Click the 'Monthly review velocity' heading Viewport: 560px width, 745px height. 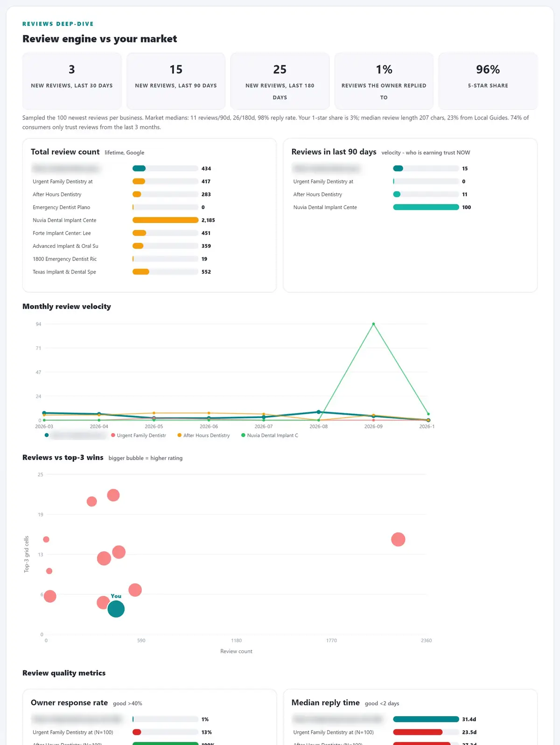(67, 306)
